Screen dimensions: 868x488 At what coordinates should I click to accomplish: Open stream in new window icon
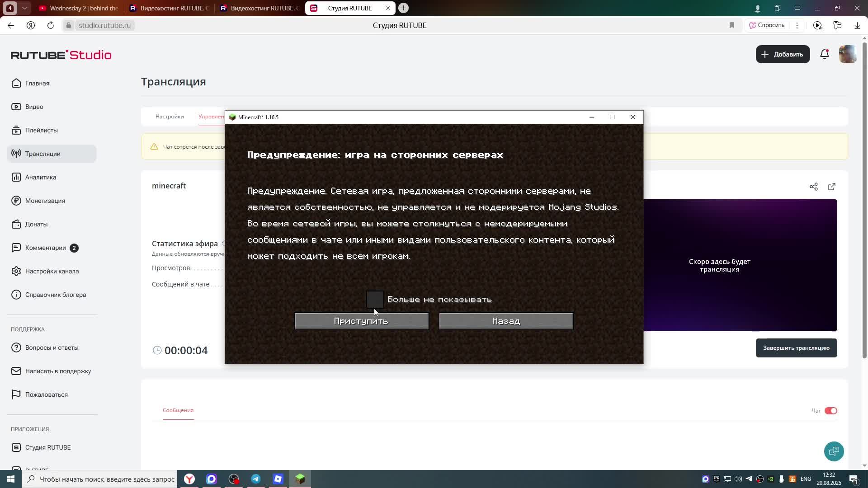point(831,187)
